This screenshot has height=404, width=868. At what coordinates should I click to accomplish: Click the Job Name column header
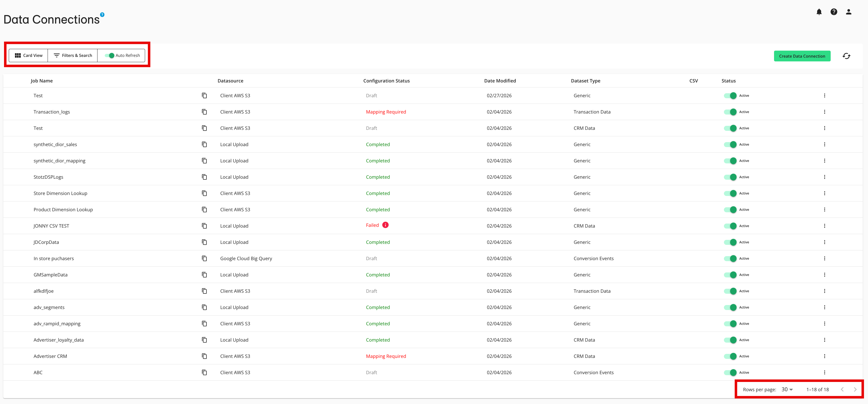pyautogui.click(x=41, y=80)
